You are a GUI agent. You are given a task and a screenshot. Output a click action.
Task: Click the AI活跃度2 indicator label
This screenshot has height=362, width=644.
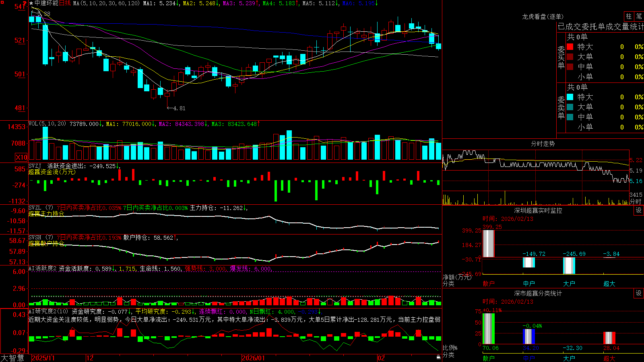(43, 269)
